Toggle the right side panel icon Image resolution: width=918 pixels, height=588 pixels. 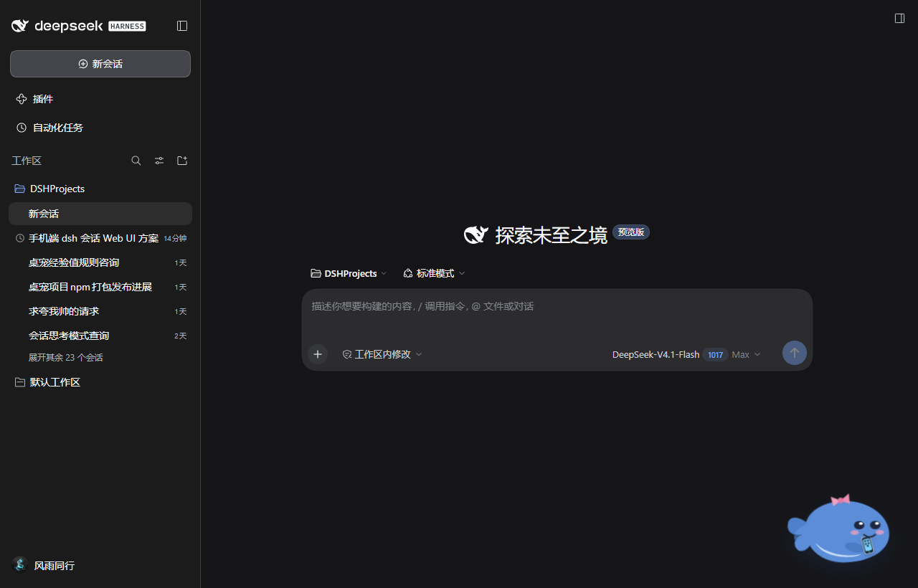click(x=899, y=18)
